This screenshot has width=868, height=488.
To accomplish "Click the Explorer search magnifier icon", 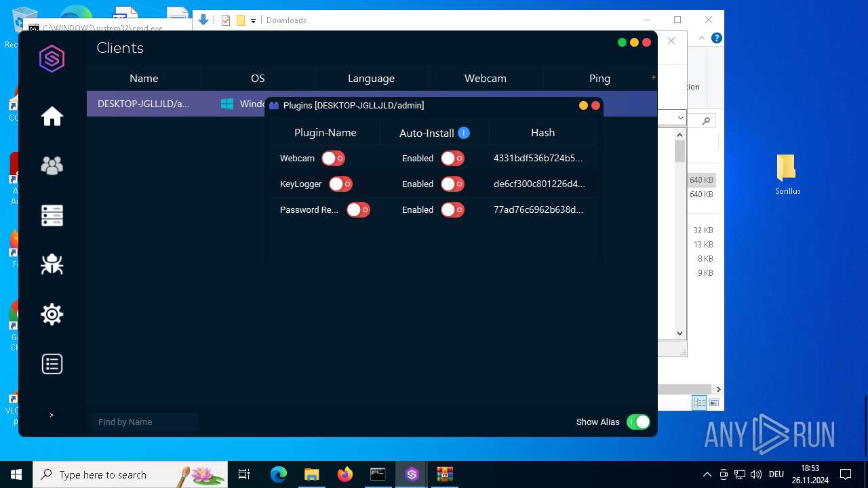I will click(x=707, y=121).
